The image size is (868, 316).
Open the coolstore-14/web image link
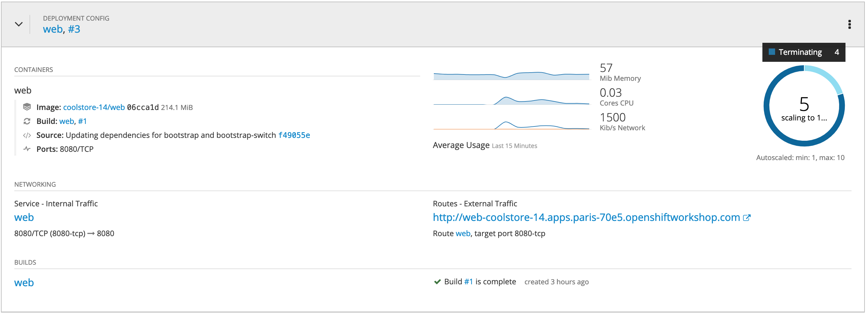(94, 107)
